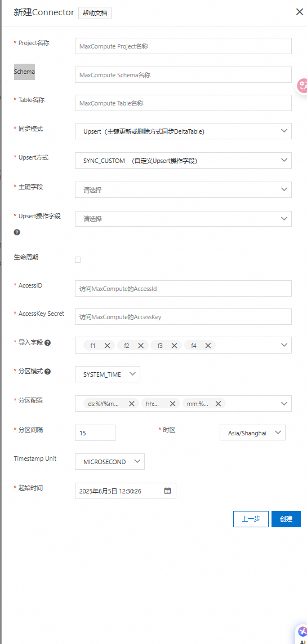Image resolution: width=307 pixels, height=644 pixels.
Task: Click the 创建 button
Action: pos(286,519)
